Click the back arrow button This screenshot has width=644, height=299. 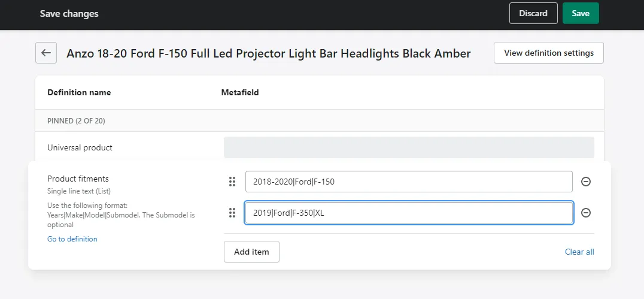(46, 53)
